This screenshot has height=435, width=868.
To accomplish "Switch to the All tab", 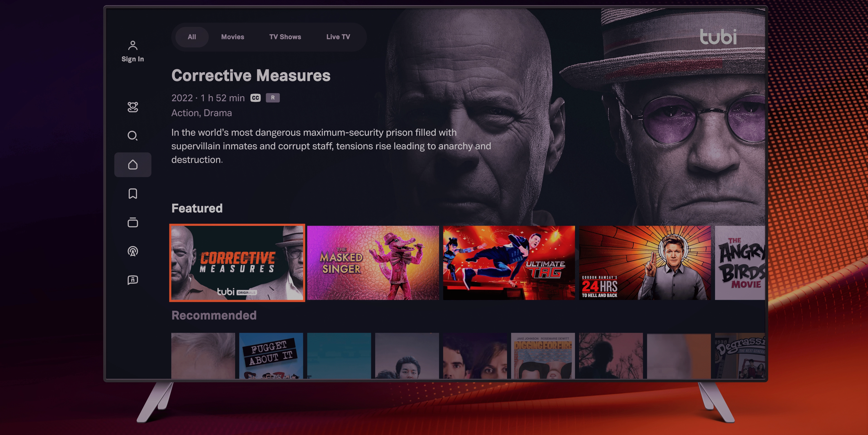I will 192,37.
